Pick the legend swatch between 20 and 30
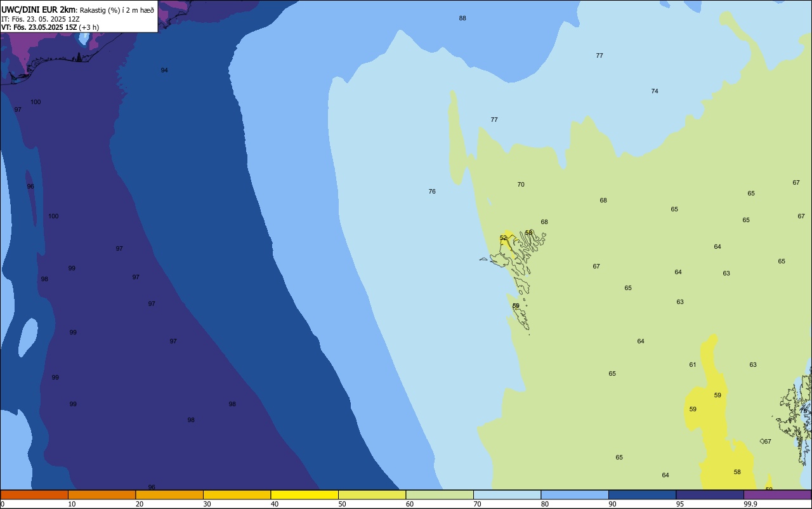The width and height of the screenshot is (812, 509). [169, 494]
